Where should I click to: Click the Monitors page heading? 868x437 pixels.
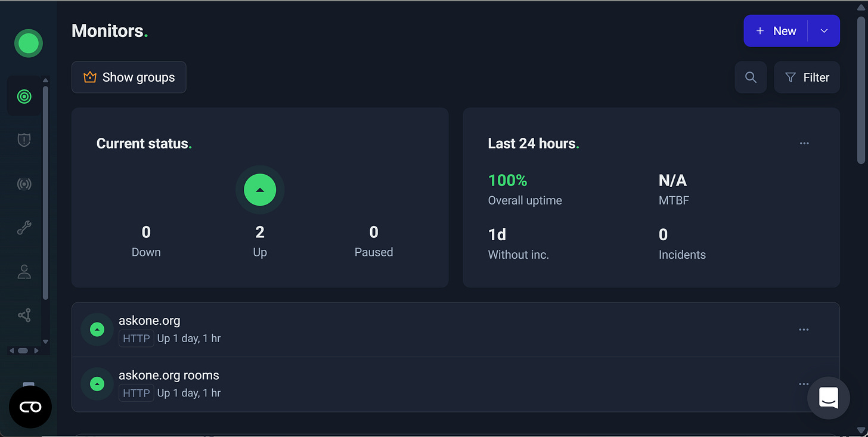(110, 31)
